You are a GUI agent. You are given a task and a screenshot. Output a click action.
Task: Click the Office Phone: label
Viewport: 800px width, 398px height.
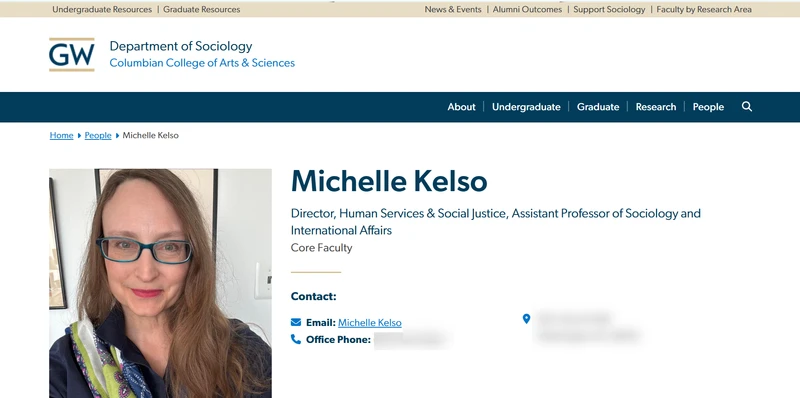tap(338, 340)
